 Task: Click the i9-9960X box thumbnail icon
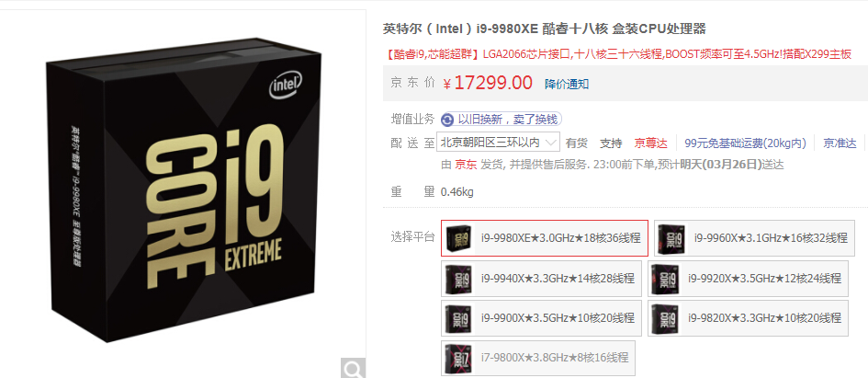pyautogui.click(x=671, y=238)
